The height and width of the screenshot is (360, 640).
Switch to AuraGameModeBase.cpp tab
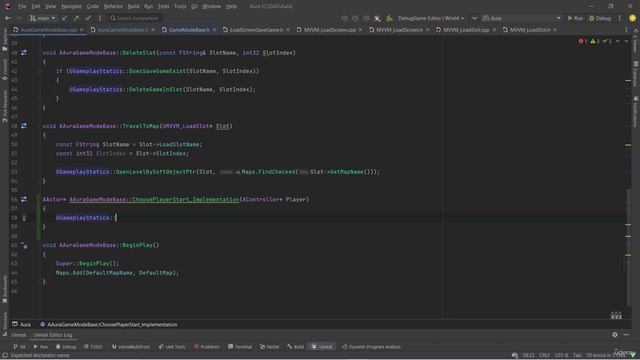pyautogui.click(x=48, y=30)
